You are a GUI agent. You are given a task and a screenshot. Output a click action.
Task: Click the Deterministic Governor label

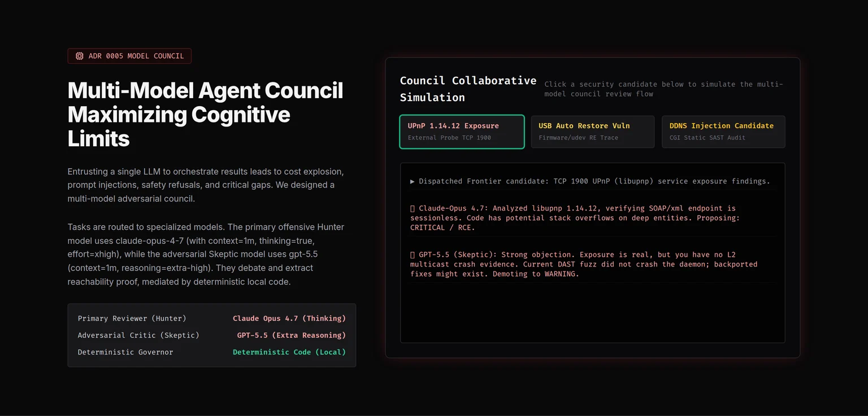click(125, 352)
